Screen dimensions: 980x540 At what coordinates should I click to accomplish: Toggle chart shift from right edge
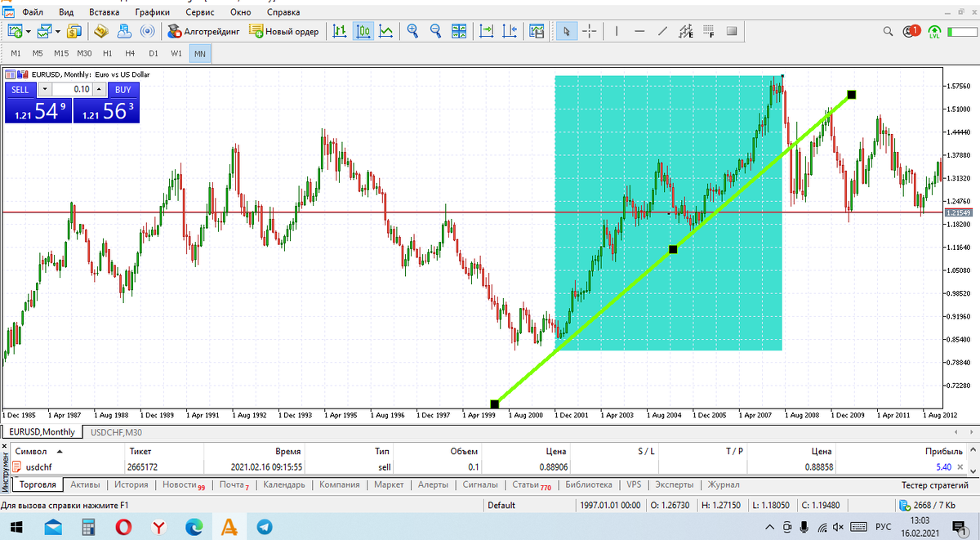click(x=510, y=31)
